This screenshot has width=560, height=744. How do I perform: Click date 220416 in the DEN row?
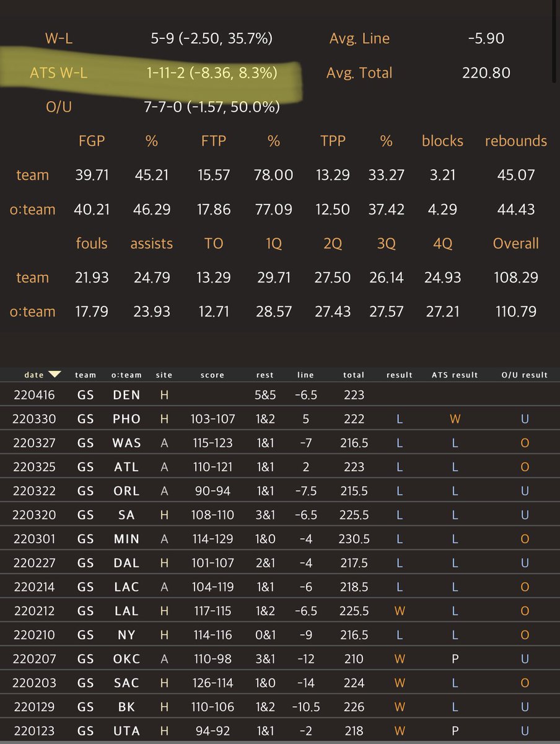[33, 395]
